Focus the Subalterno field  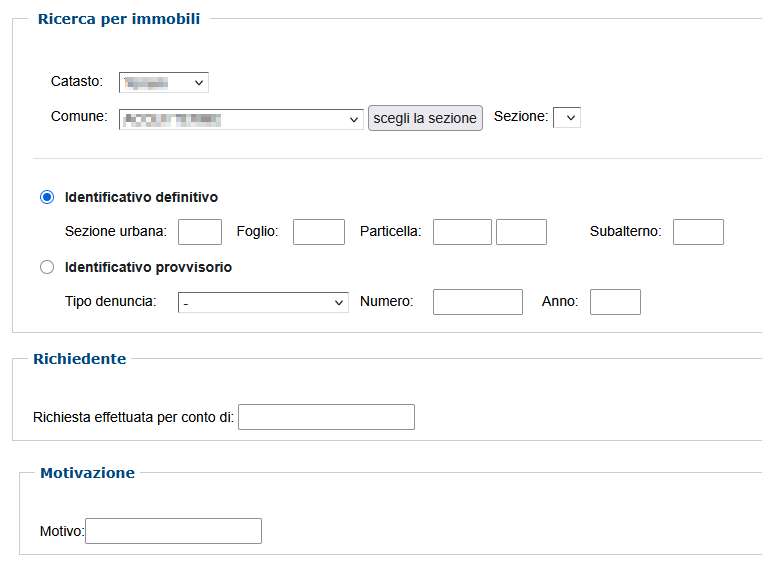pyautogui.click(x=698, y=232)
